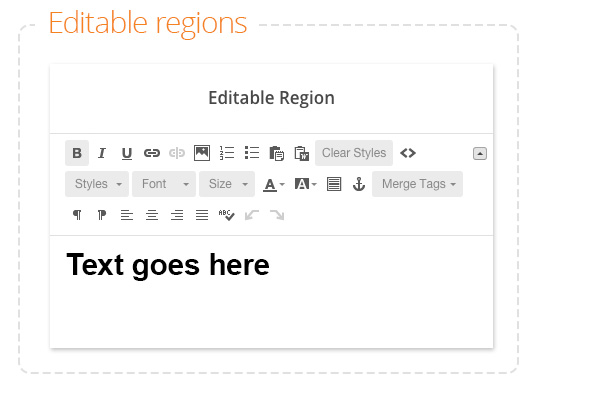
Task: Toggle Italic formatting button
Action: coord(102,153)
